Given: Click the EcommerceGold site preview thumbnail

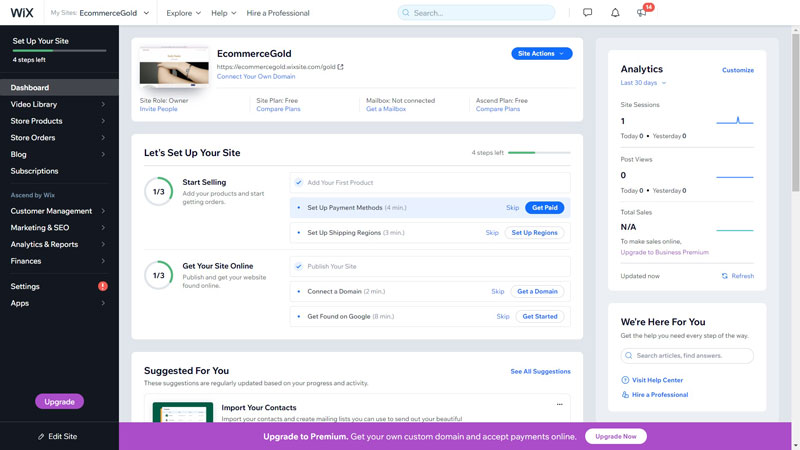Looking at the screenshot, I should (174, 67).
